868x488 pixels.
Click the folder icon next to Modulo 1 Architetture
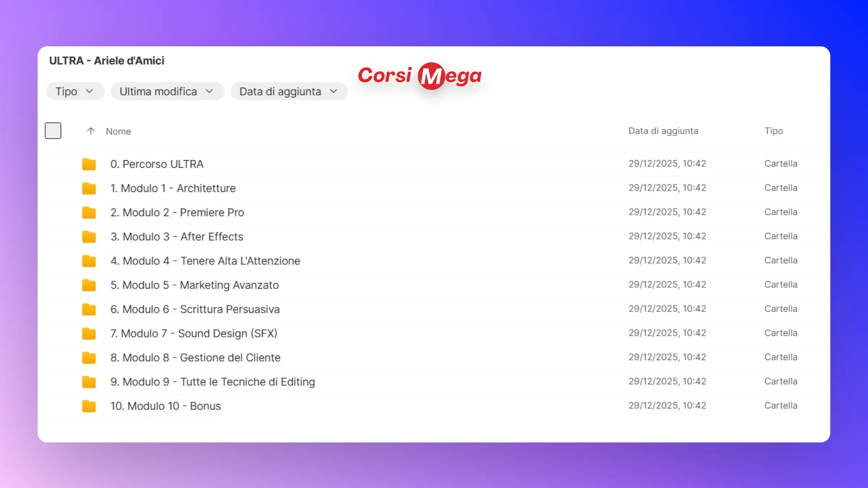(x=89, y=188)
